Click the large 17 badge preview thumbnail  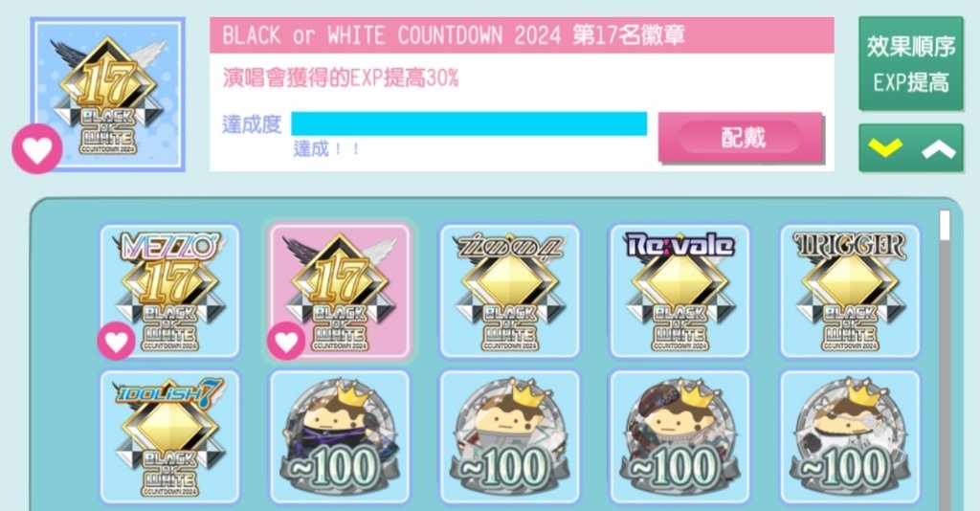point(107,95)
